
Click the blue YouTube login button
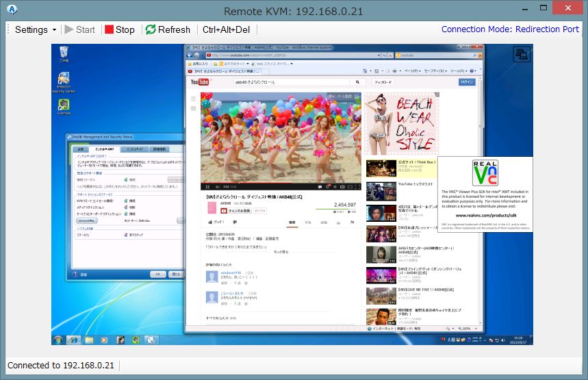click(467, 82)
